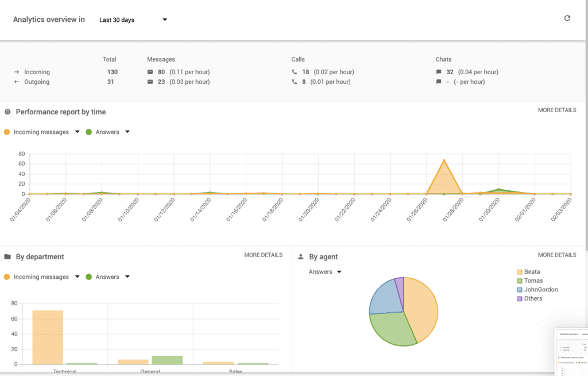Click the globe icon beside Performance report by time
The height and width of the screenshot is (376, 588).
(x=8, y=112)
